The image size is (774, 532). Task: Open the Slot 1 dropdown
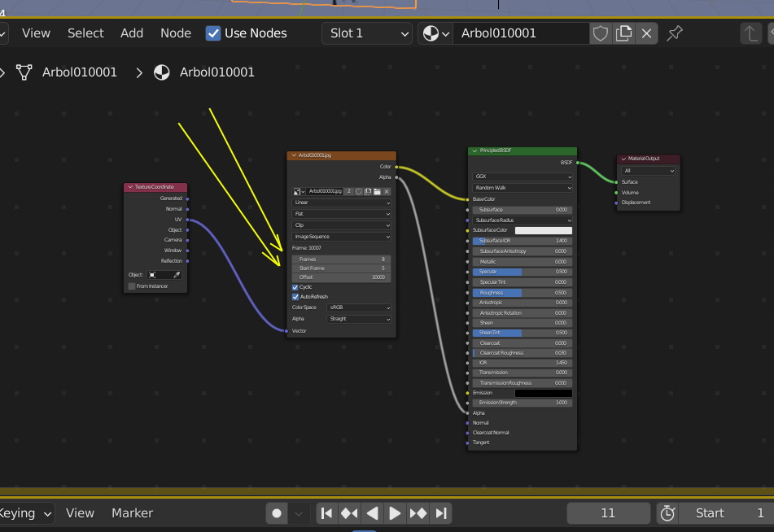367,33
